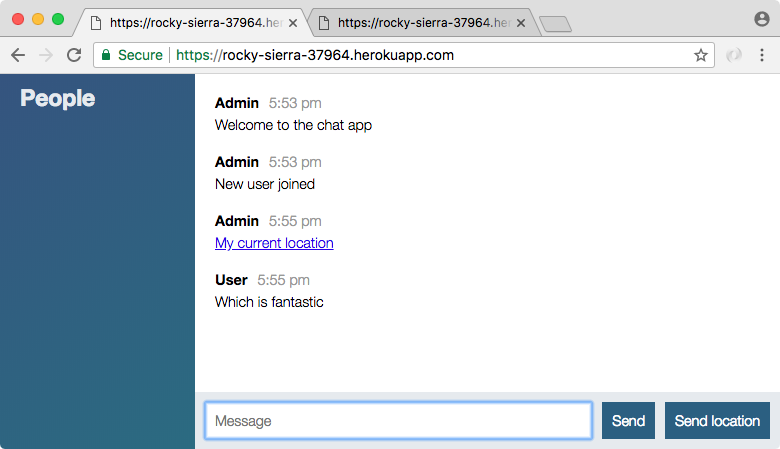Click the Which is fantastic message
The width and height of the screenshot is (780, 449).
point(269,302)
